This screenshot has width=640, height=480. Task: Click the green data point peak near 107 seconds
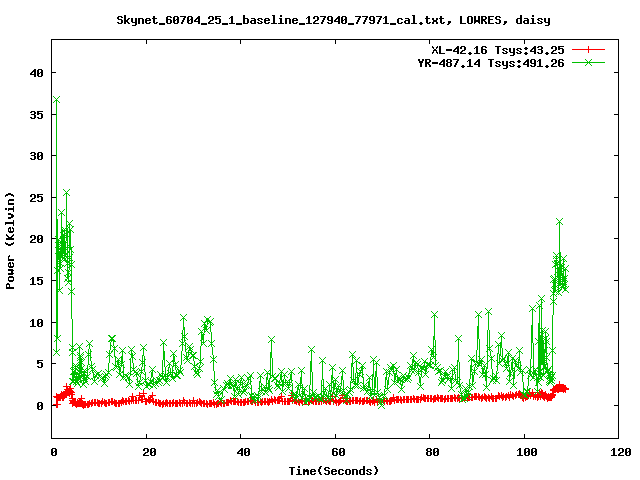(559, 221)
